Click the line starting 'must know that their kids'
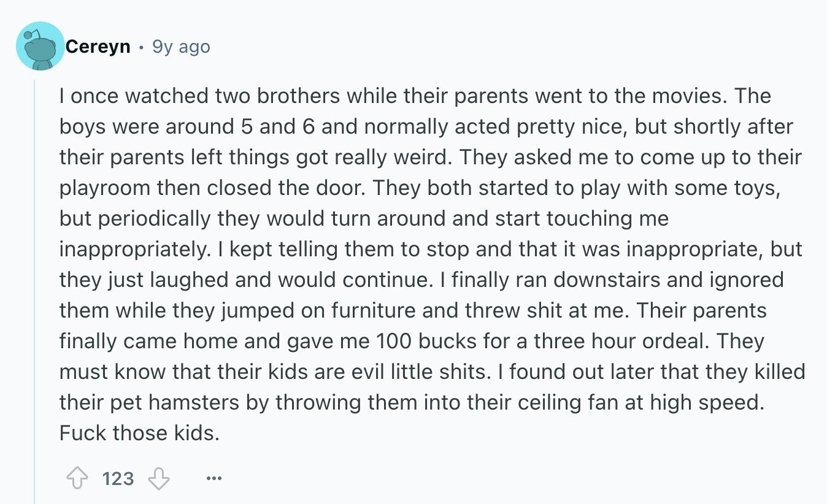Image resolution: width=827 pixels, height=504 pixels. (x=432, y=372)
